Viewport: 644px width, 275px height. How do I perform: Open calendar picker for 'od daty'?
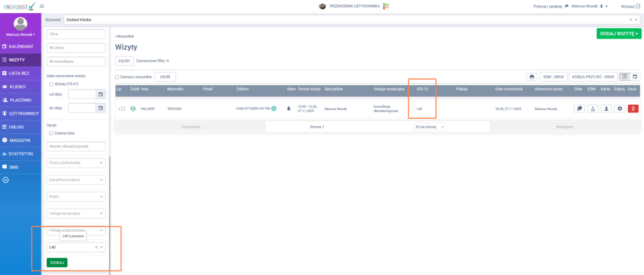point(100,94)
